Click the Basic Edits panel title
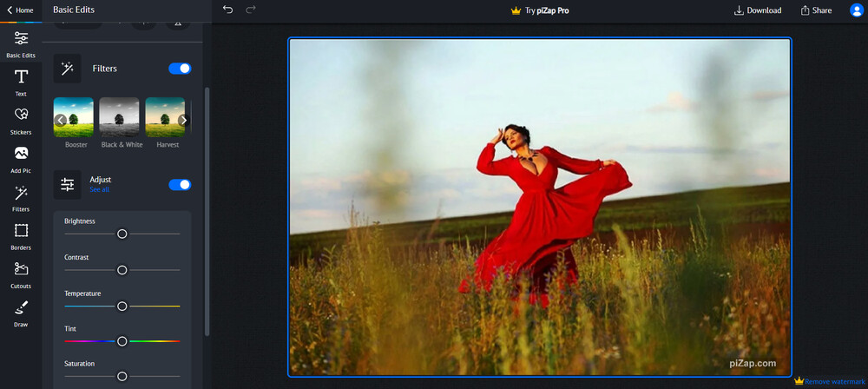This screenshot has width=868, height=389. [x=74, y=10]
